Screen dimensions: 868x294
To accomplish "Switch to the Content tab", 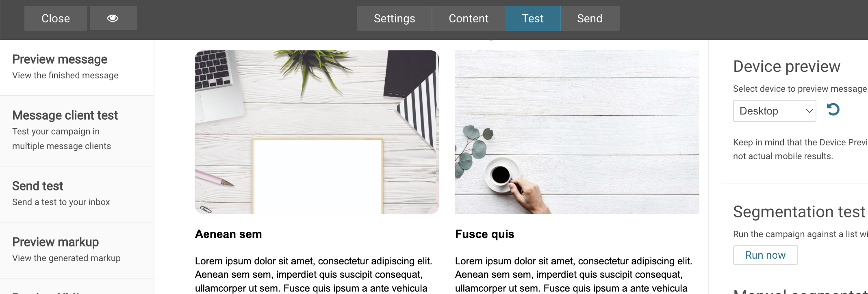I will [x=468, y=18].
